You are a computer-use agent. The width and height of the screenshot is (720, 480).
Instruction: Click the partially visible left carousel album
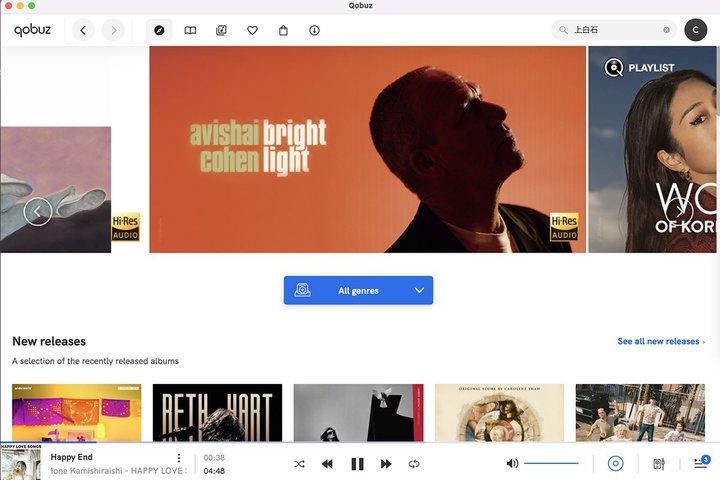(56, 190)
